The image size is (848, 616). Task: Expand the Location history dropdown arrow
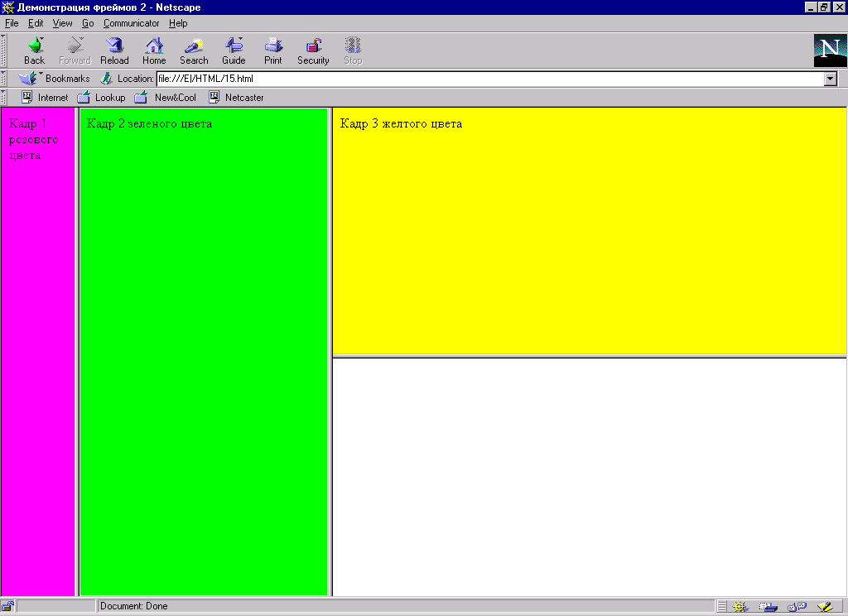831,79
